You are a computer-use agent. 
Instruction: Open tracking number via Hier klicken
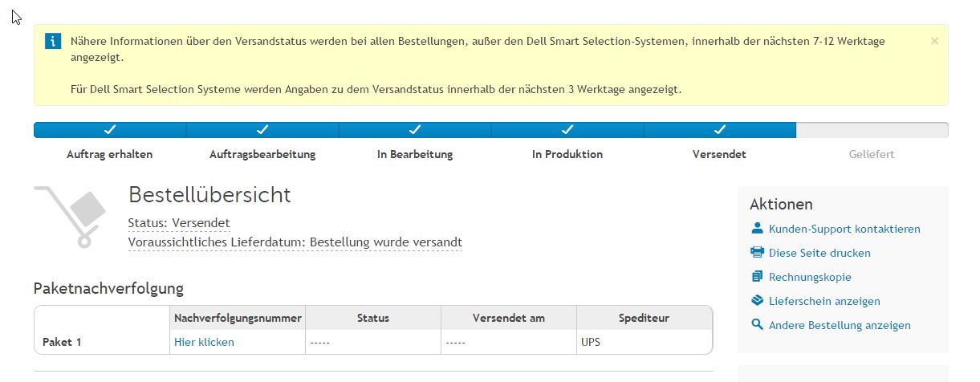(204, 342)
